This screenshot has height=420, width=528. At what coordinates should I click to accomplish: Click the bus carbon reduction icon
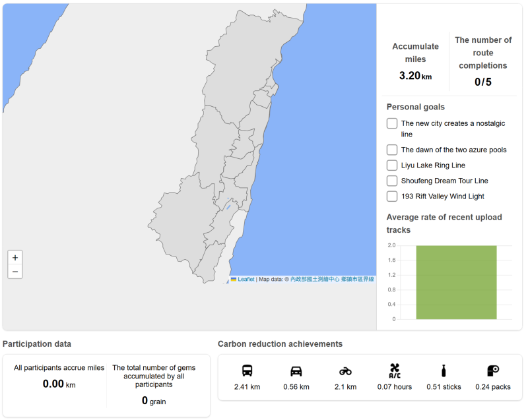pyautogui.click(x=247, y=371)
